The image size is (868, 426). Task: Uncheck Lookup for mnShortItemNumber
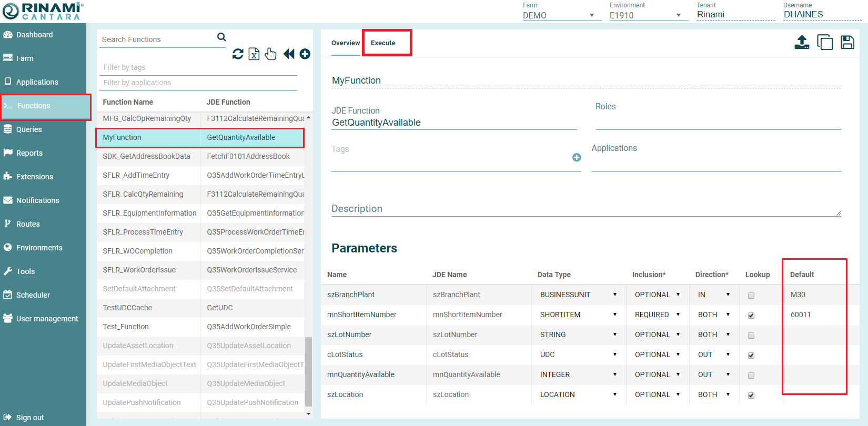coord(751,316)
